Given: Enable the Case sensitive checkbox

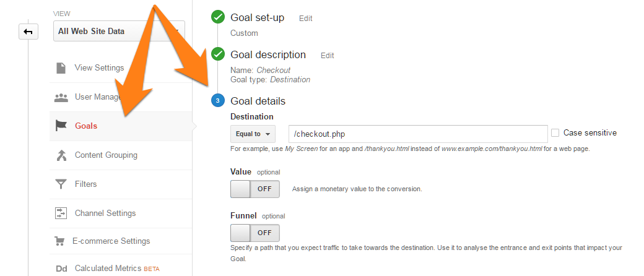Looking at the screenshot, I should pyautogui.click(x=555, y=132).
